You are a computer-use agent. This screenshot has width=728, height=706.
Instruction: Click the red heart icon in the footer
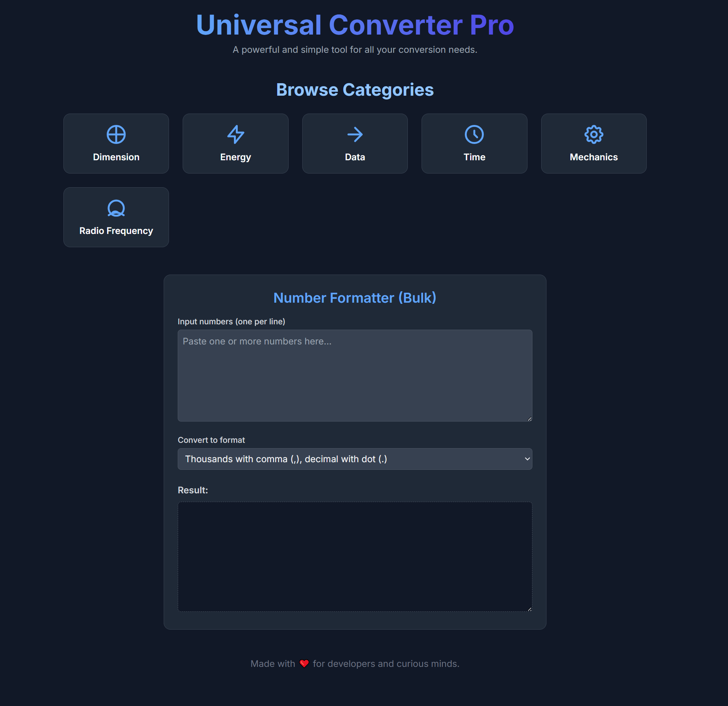coord(304,663)
